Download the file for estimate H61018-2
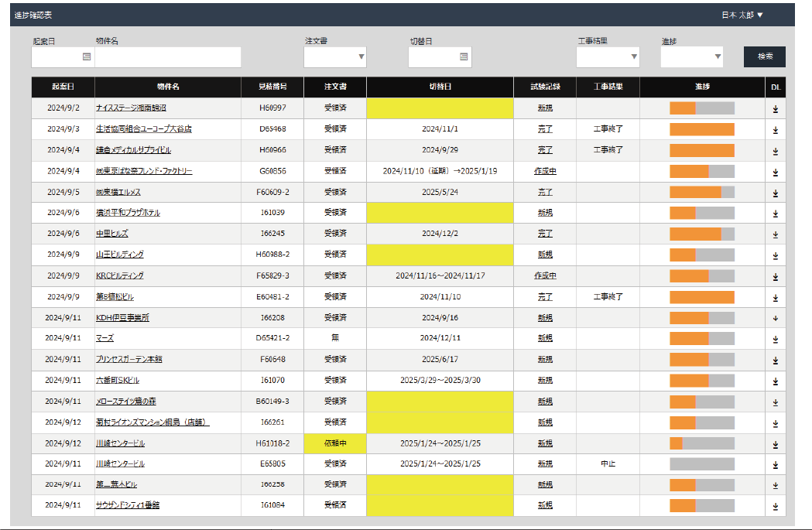The height and width of the screenshot is (530, 812). pos(775,444)
